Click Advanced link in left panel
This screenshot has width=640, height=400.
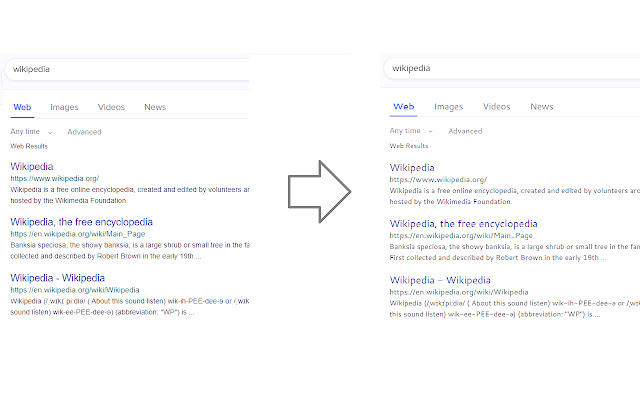pyautogui.click(x=84, y=132)
